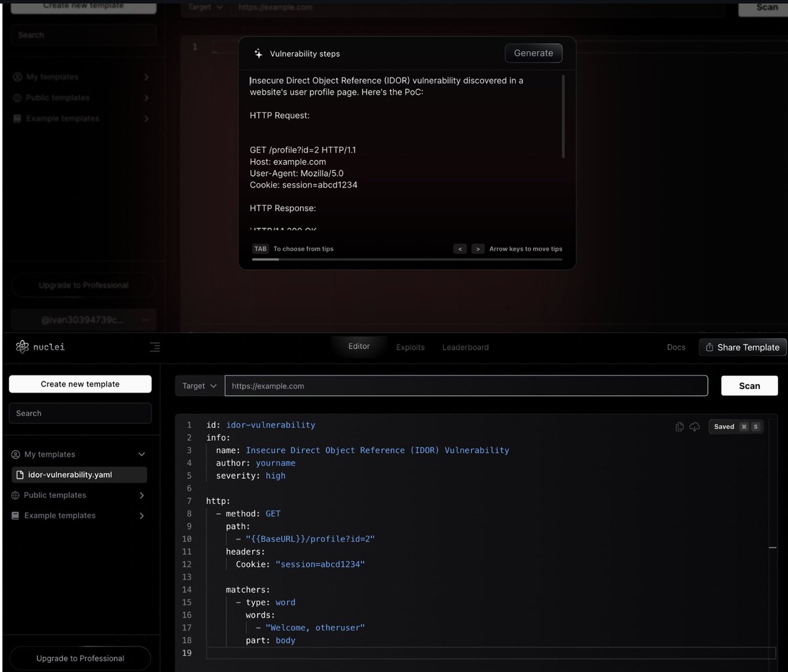Image resolution: width=788 pixels, height=672 pixels.
Task: Click the globe icon of dimmed Public templates
Action: tap(17, 98)
